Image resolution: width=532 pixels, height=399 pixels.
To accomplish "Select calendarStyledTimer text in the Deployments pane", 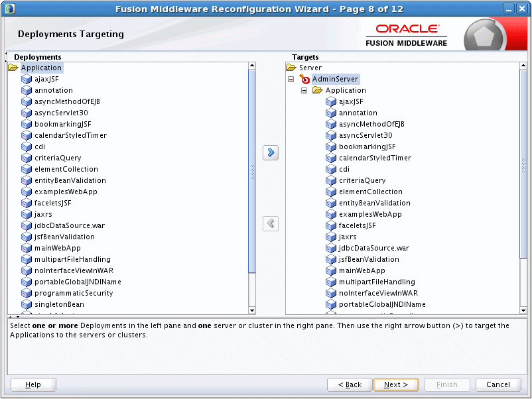I will pyautogui.click(x=70, y=135).
